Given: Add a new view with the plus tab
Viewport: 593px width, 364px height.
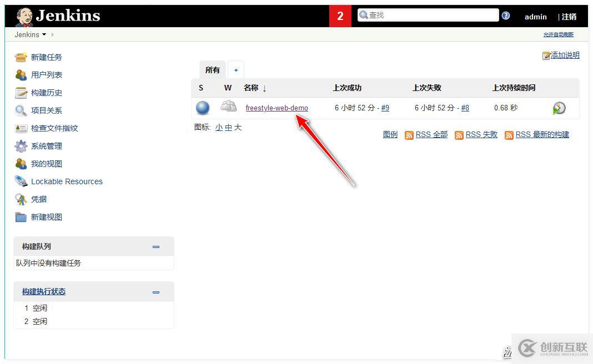Looking at the screenshot, I should (236, 70).
